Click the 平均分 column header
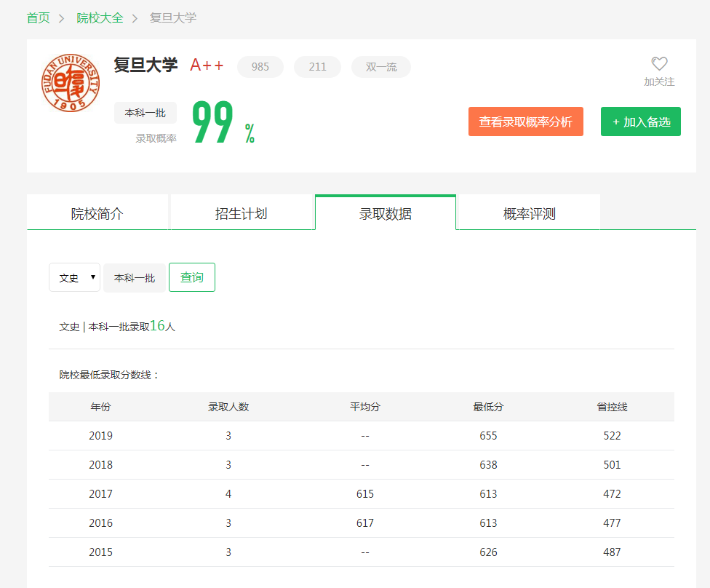Viewport: 710px width, 588px height. pos(365,407)
